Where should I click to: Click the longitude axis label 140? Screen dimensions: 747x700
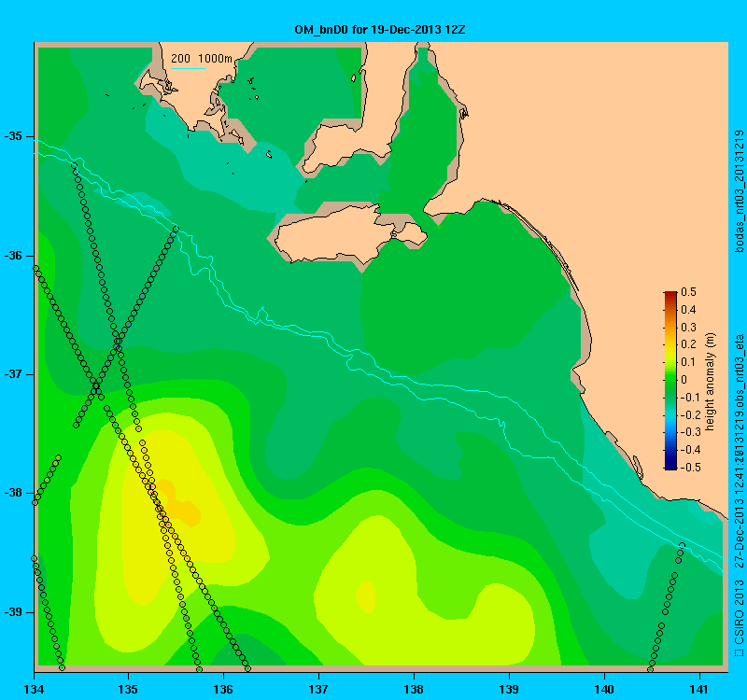tap(604, 689)
